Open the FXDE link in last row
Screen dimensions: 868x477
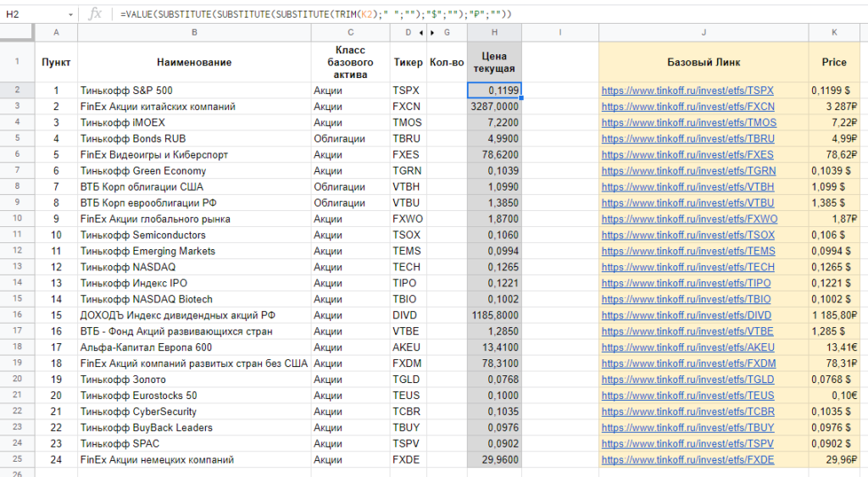pos(687,460)
